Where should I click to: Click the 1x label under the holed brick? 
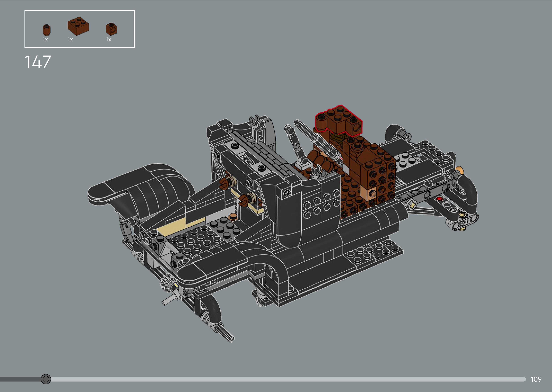pyautogui.click(x=109, y=40)
